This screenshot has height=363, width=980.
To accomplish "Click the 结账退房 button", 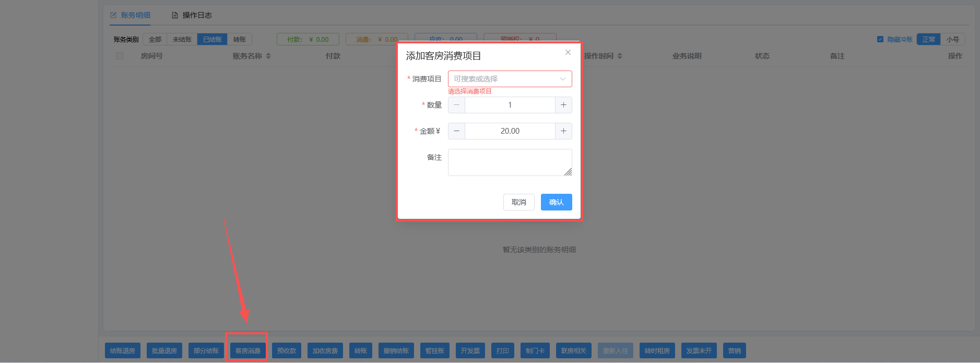I will [123, 350].
